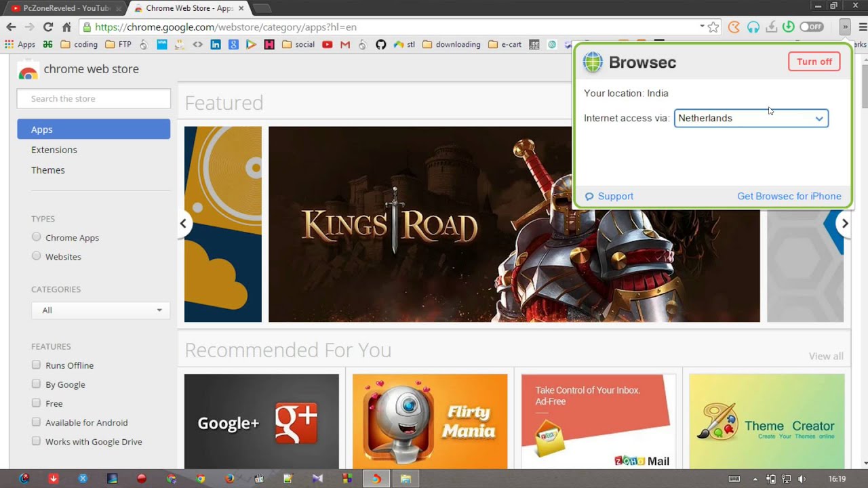868x488 pixels.
Task: Click 'View all' for Recommended For You
Action: coord(826,356)
